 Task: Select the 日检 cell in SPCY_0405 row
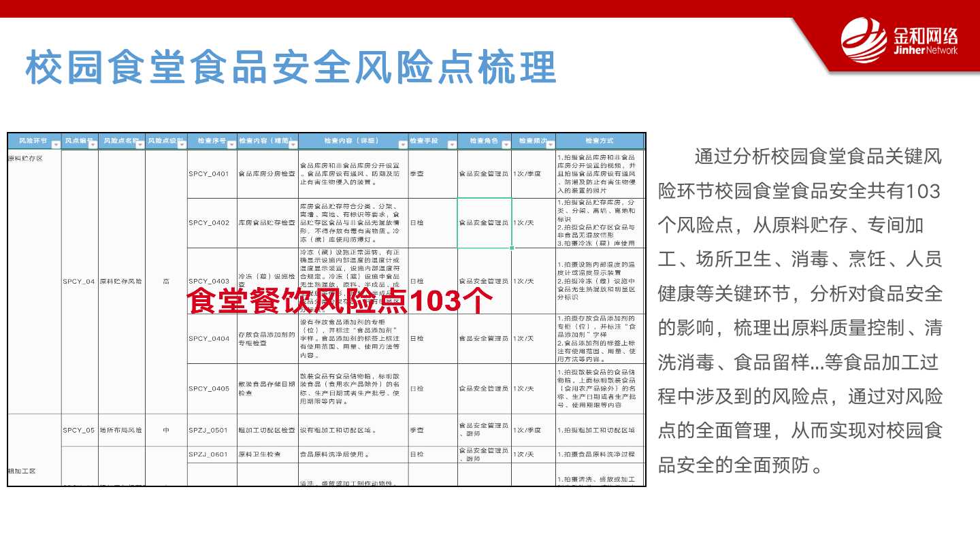(432, 388)
